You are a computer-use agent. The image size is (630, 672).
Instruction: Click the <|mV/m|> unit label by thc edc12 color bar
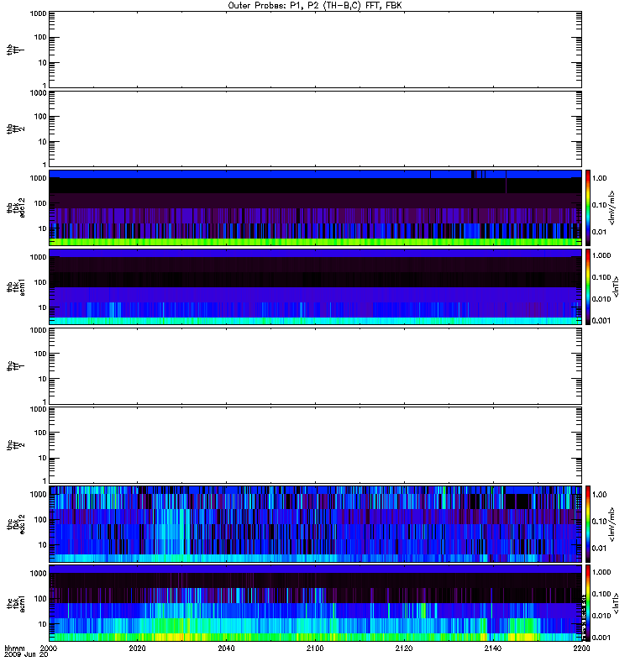pos(612,524)
